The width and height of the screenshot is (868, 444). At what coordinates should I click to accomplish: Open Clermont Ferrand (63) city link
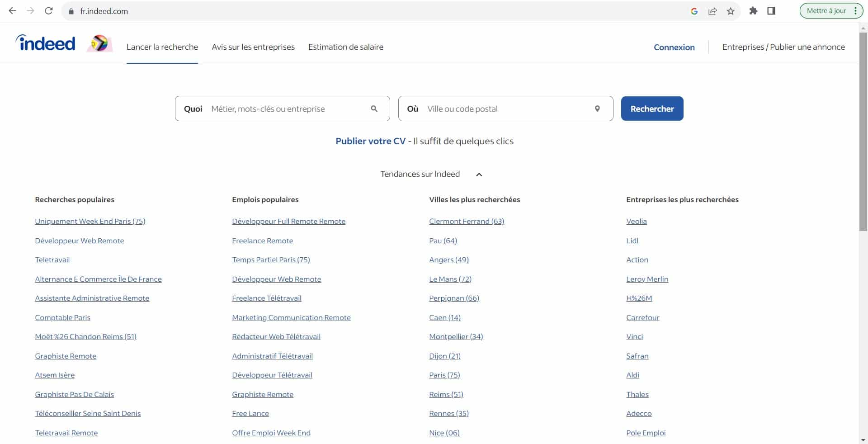[466, 221]
